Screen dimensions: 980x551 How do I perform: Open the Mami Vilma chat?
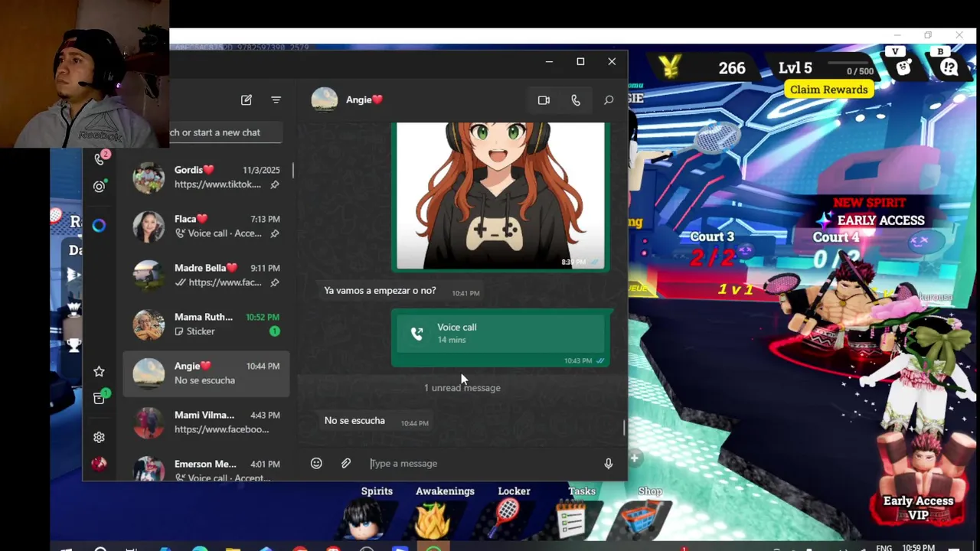click(x=206, y=422)
